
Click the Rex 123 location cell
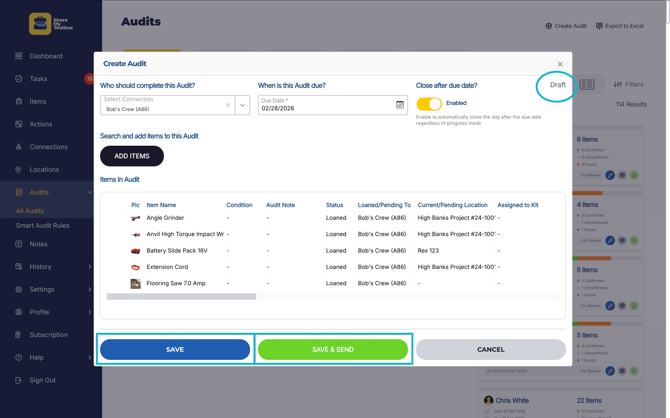(428, 251)
